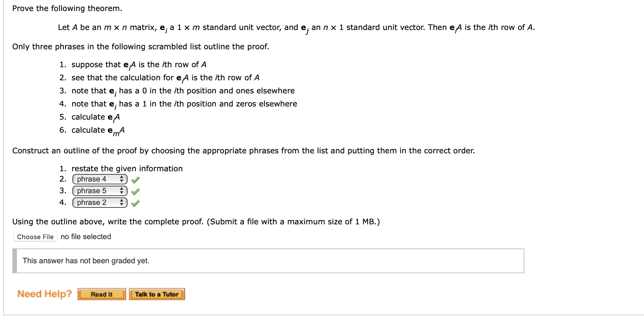Click phrase 5 'calculate eiA' in scrambled list
The image size is (644, 317).
coord(95,117)
